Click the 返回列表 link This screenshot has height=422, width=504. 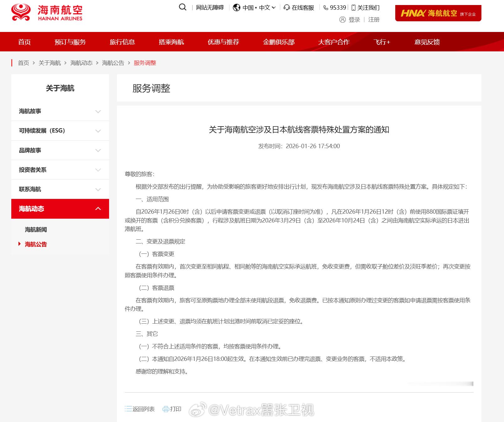tap(144, 409)
